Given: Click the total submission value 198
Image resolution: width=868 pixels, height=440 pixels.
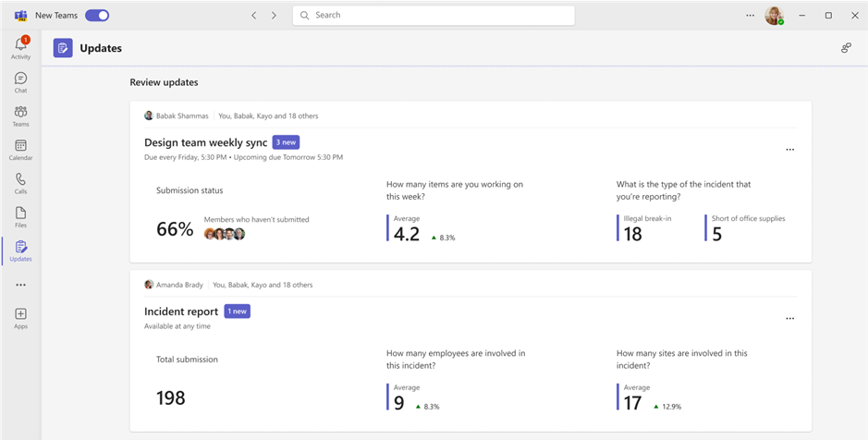Looking at the screenshot, I should pyautogui.click(x=170, y=397).
